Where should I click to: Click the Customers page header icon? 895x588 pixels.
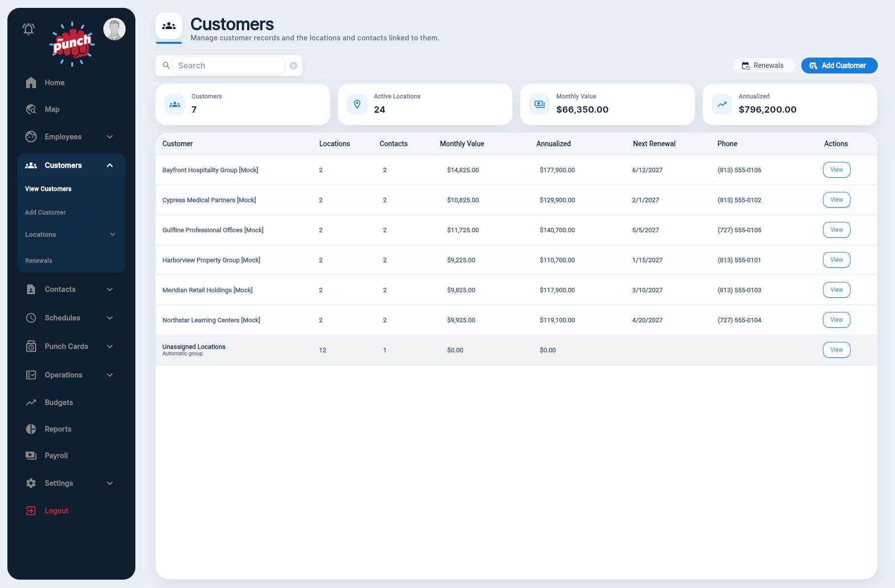click(169, 26)
